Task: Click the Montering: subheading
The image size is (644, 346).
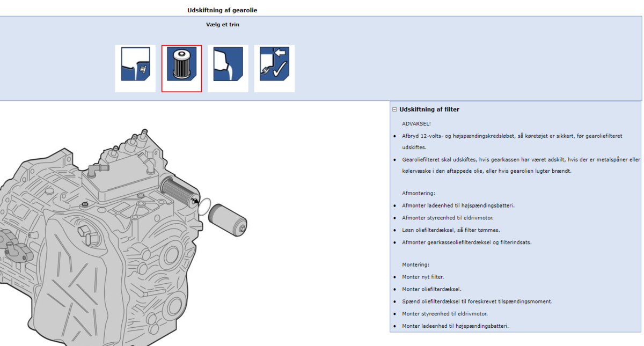Action: (415, 264)
